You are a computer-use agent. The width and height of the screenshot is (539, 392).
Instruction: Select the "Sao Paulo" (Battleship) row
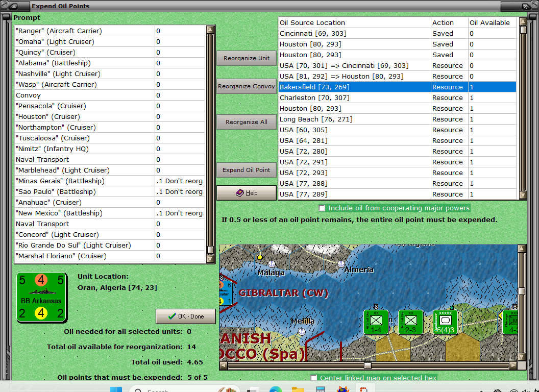[x=110, y=191]
